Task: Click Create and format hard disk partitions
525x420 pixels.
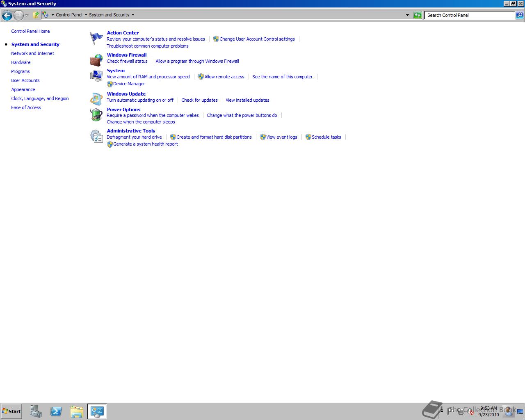Action: coord(214,137)
